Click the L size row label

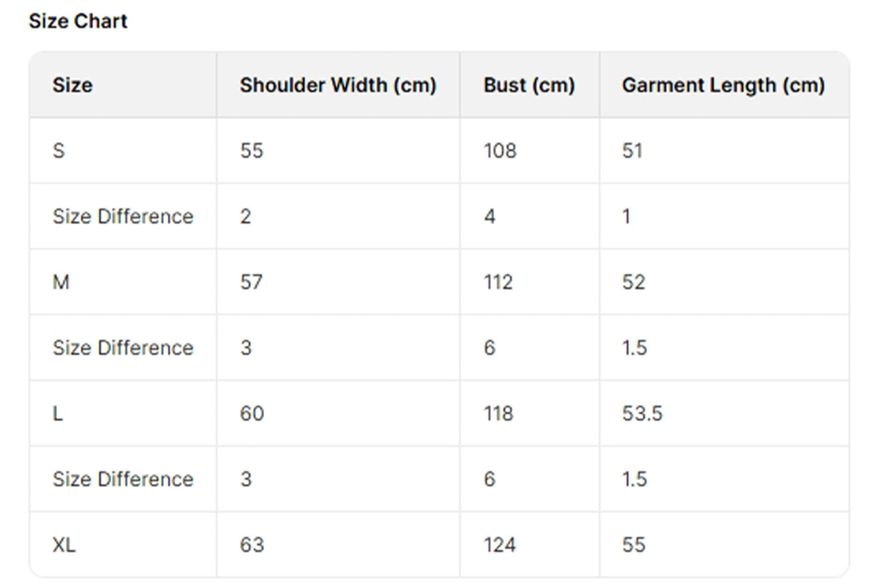(57, 413)
